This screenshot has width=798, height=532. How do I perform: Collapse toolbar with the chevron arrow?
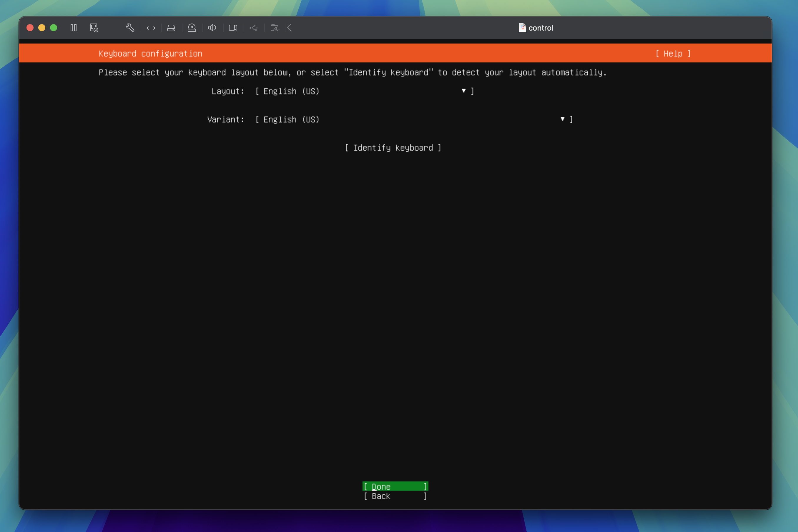point(290,28)
